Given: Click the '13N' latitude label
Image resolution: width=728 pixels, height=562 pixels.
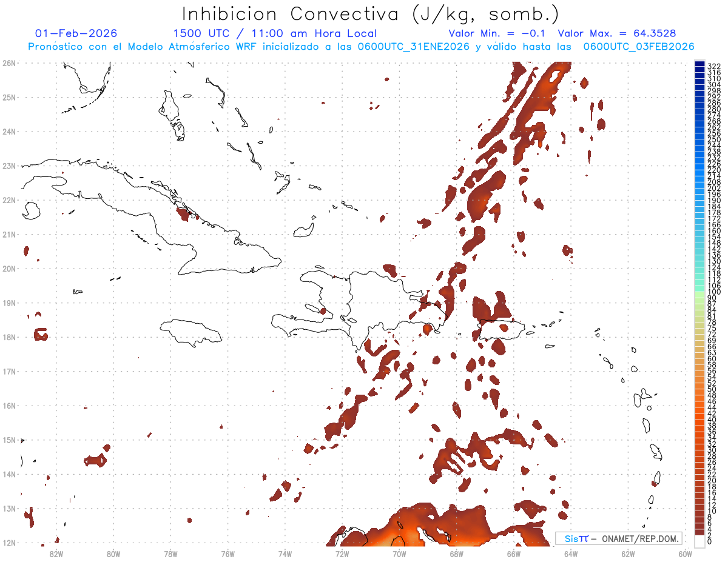Looking at the screenshot, I should pos(9,509).
